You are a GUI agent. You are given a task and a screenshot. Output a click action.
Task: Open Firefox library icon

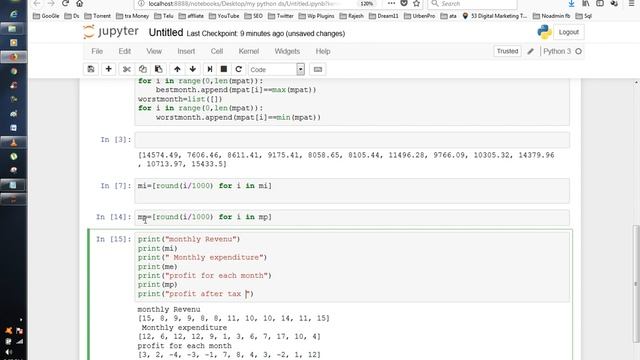click(x=586, y=3)
